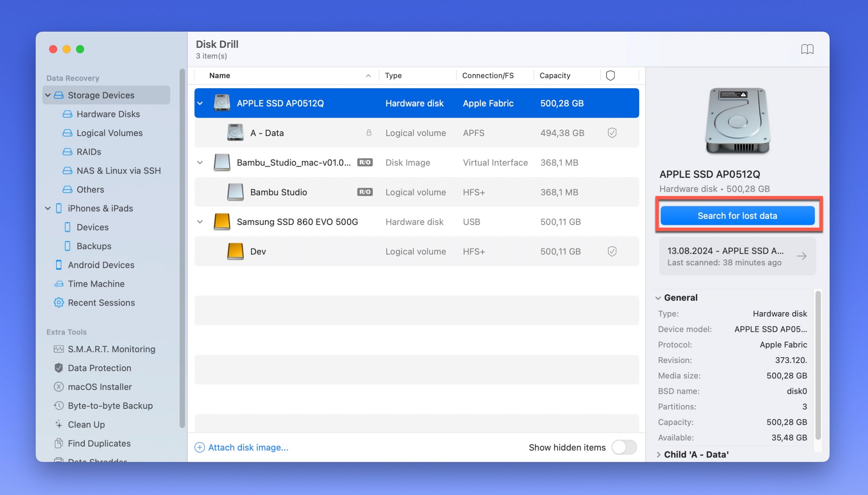Select the A - Data logical volume
Screen dimensions: 868x495
[267, 132]
